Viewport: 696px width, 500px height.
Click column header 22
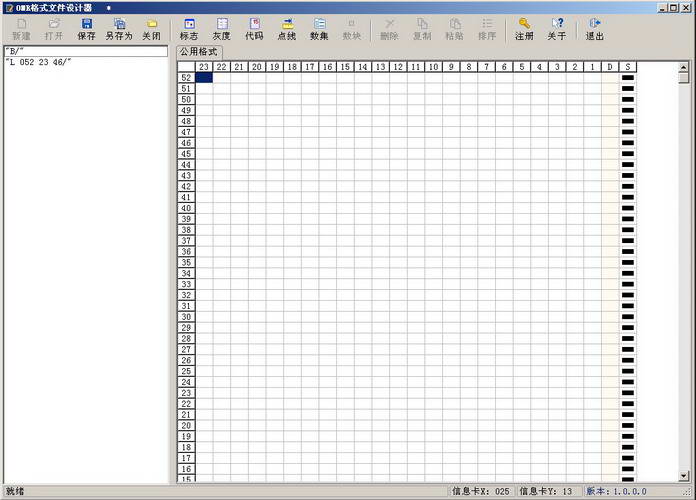[x=221, y=67]
